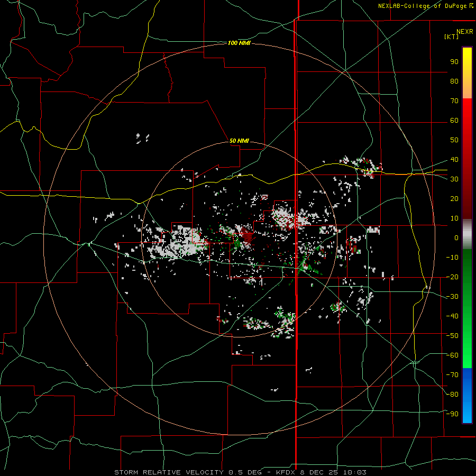
Task: Click the -70 value on the velocity scale
Action: [452, 375]
